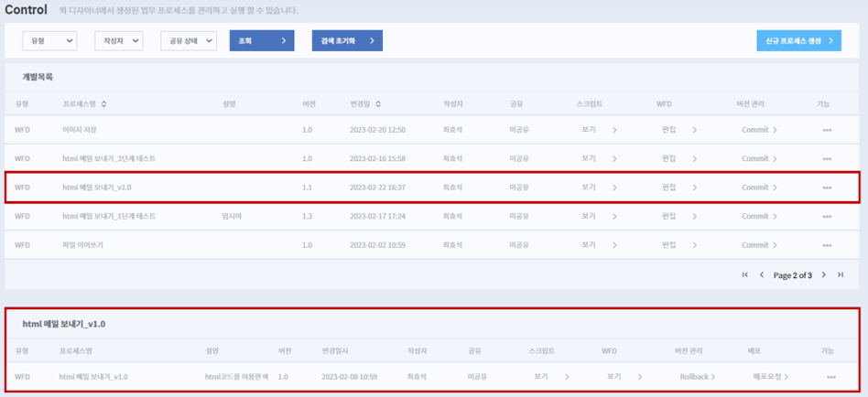View the script for html 메일 보내기_1단계 테스트
This screenshot has height=397, width=868.
point(599,216)
